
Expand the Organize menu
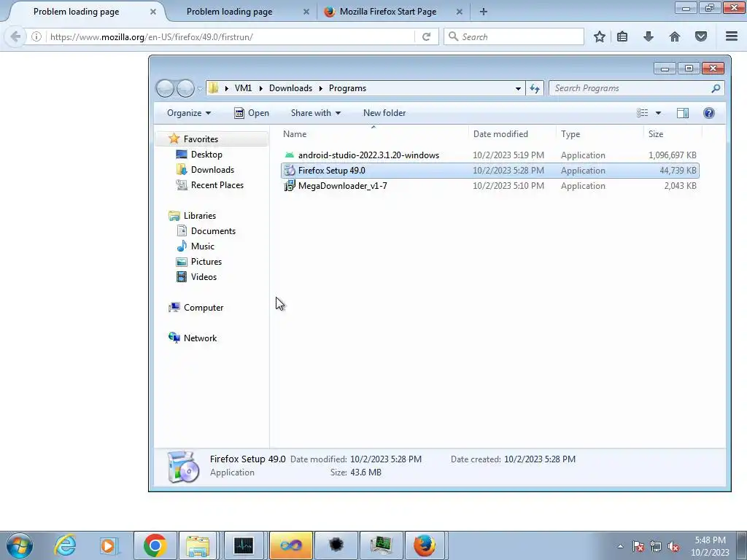[x=189, y=113]
